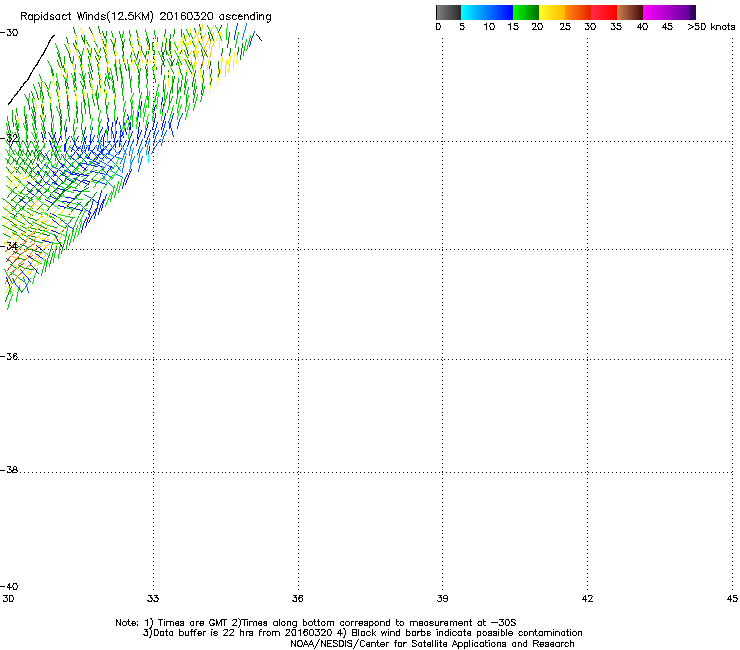Click the legend label '25'
This screenshot has height=650, width=740.
tap(565, 27)
